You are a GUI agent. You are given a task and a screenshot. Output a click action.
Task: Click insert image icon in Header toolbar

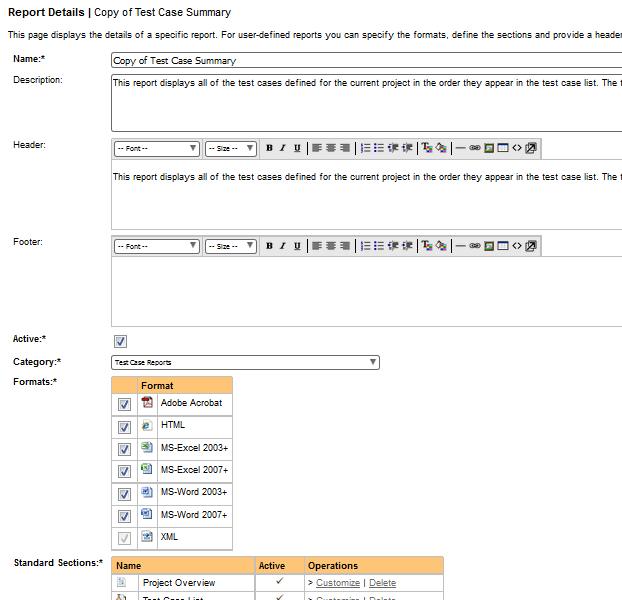489,148
